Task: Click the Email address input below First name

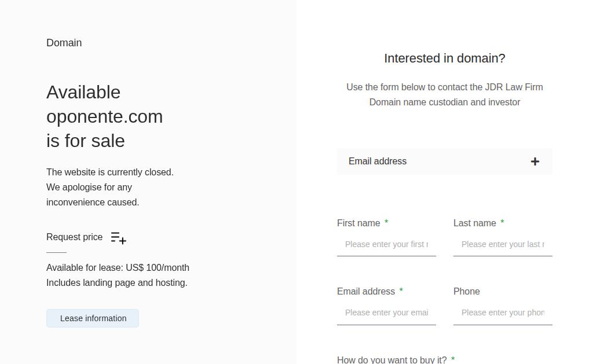Action: (x=386, y=313)
